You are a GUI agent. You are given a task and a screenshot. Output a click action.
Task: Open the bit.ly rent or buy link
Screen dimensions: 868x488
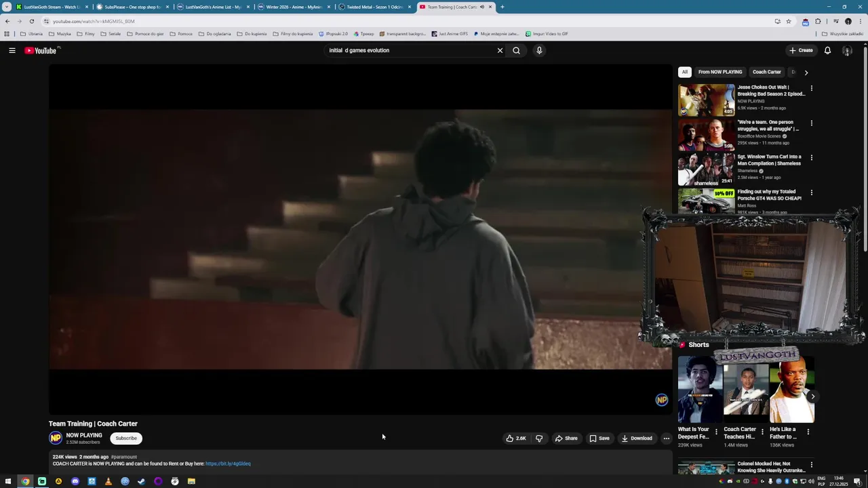pyautogui.click(x=228, y=464)
